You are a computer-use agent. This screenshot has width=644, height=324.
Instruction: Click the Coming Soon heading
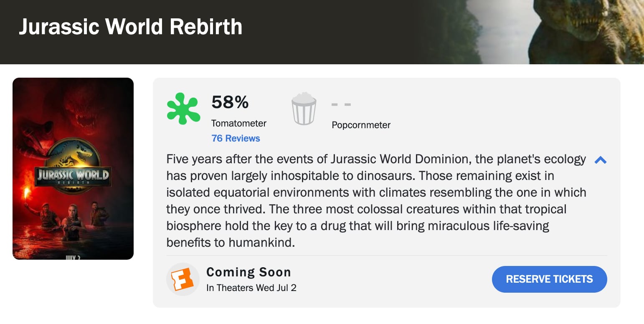coord(248,272)
